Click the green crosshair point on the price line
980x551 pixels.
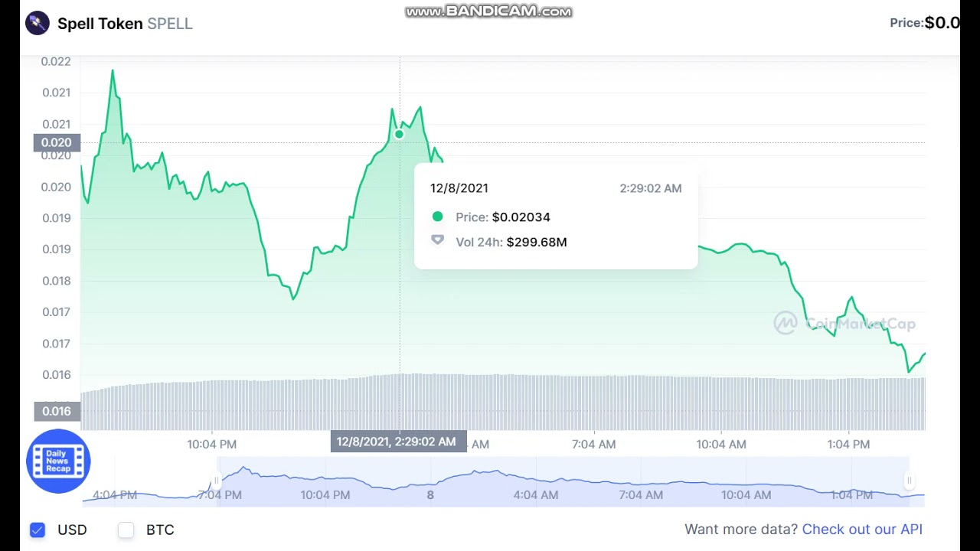399,135
